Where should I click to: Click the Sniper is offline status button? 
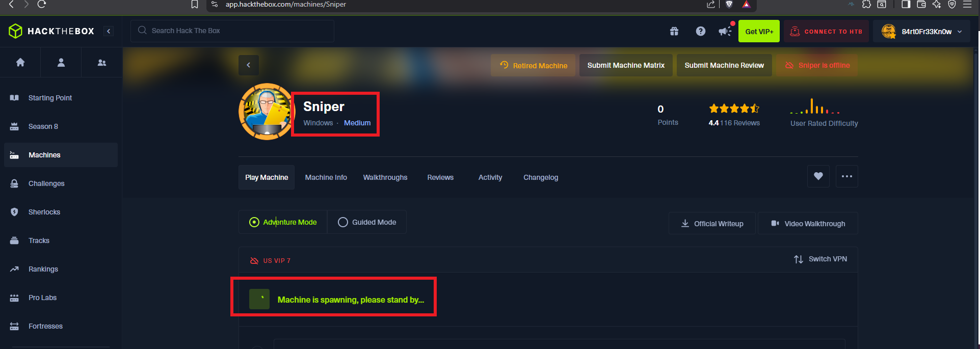(817, 65)
